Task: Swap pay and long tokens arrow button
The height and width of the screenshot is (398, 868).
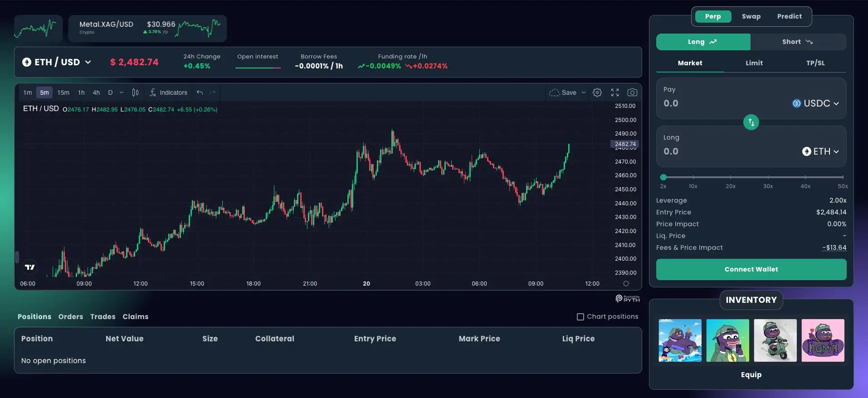Action: point(751,122)
